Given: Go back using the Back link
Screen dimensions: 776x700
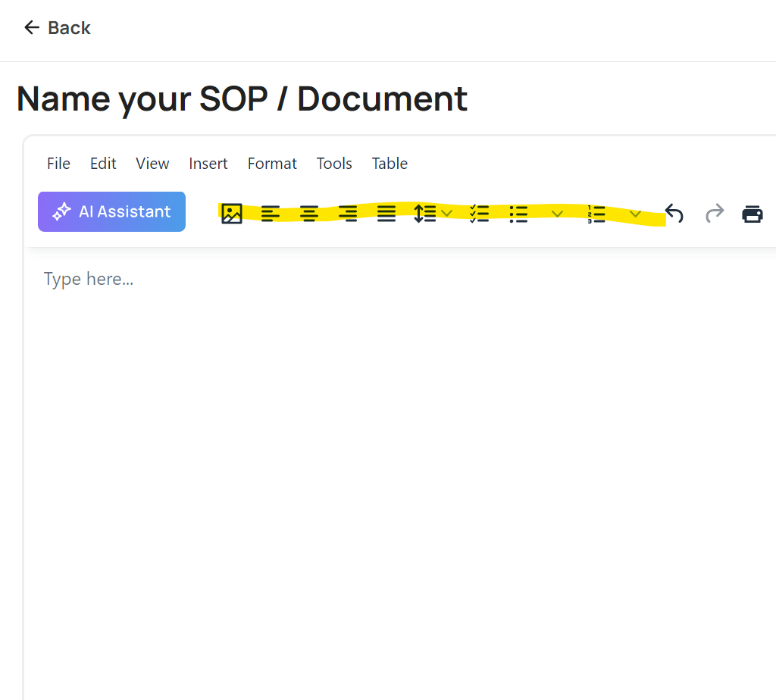Looking at the screenshot, I should (x=58, y=28).
